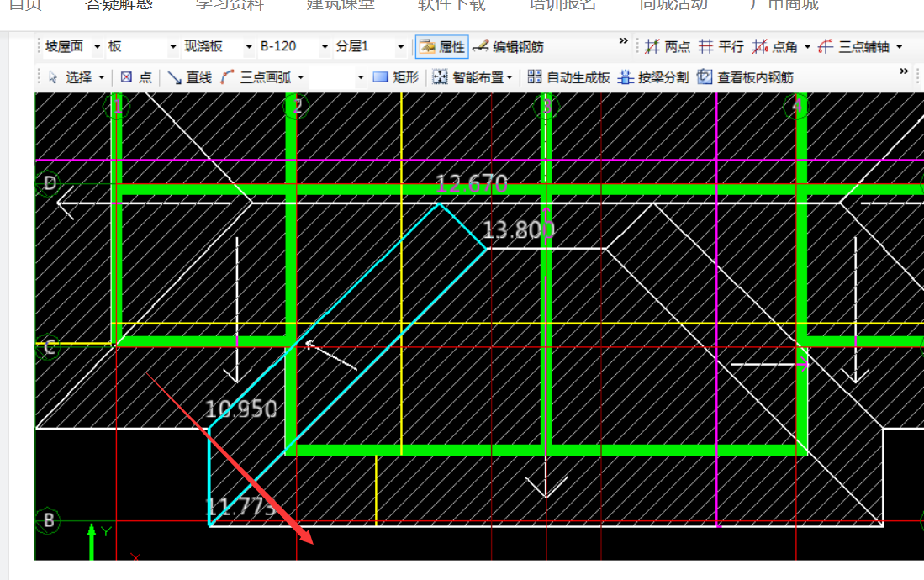Click the axis B grid bubble
This screenshot has width=924, height=580.
(49, 520)
